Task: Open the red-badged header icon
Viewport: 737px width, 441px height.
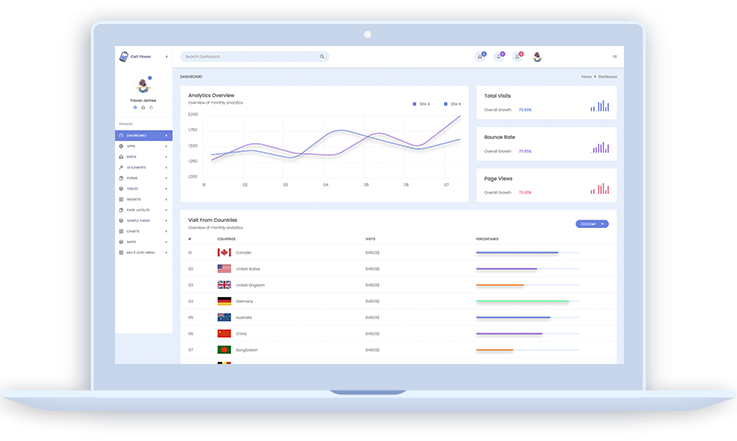Action: [x=517, y=56]
